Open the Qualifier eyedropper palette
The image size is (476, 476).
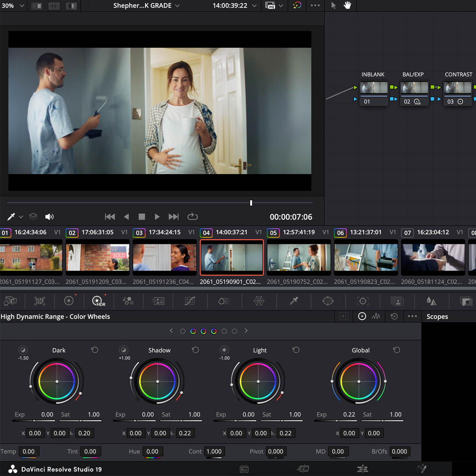click(294, 301)
